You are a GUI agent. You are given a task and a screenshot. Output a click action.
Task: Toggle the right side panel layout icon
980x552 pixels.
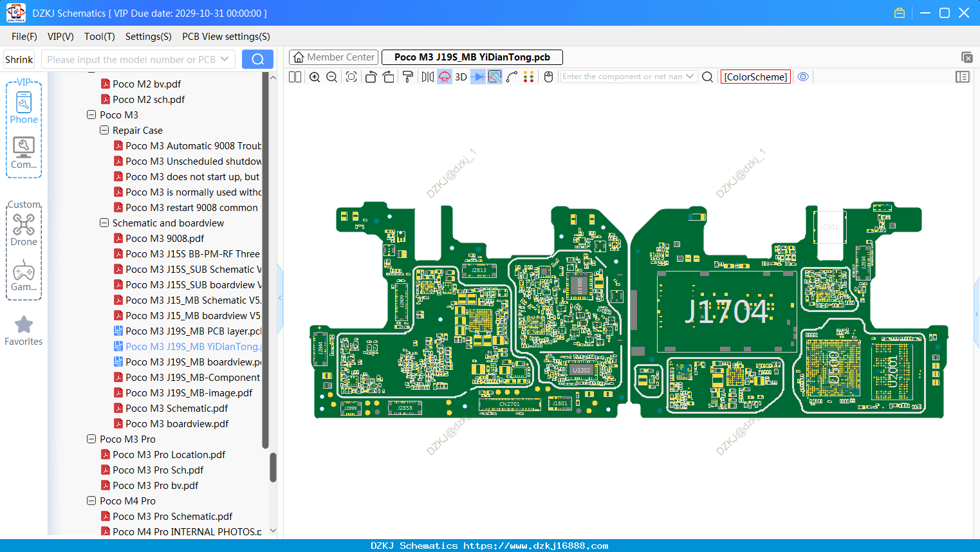click(x=963, y=77)
